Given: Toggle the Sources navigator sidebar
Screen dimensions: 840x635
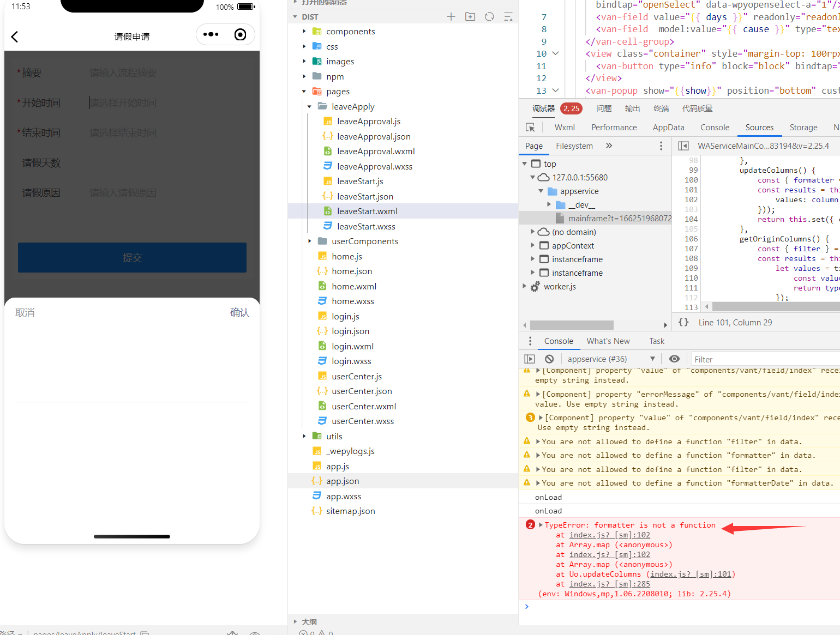Looking at the screenshot, I should pyautogui.click(x=683, y=146).
